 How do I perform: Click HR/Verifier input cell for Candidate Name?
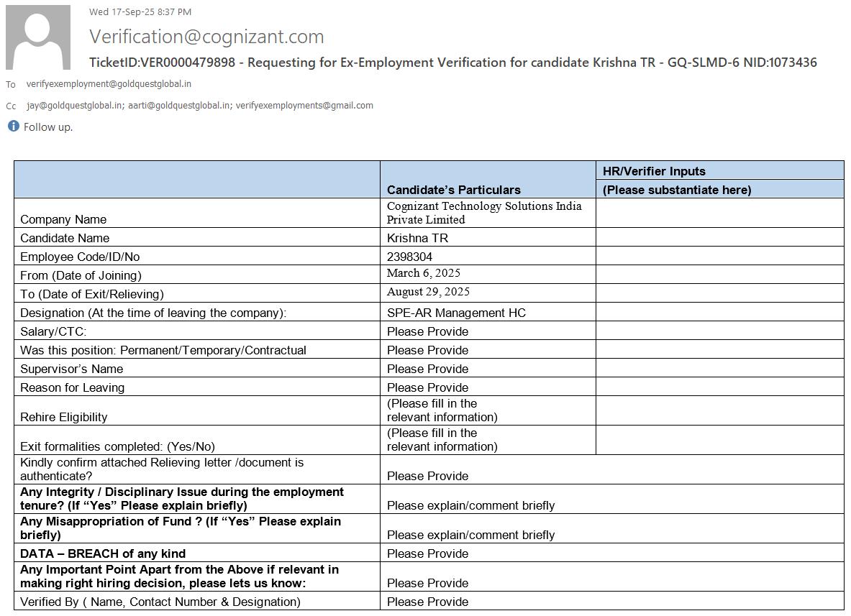[x=719, y=237]
